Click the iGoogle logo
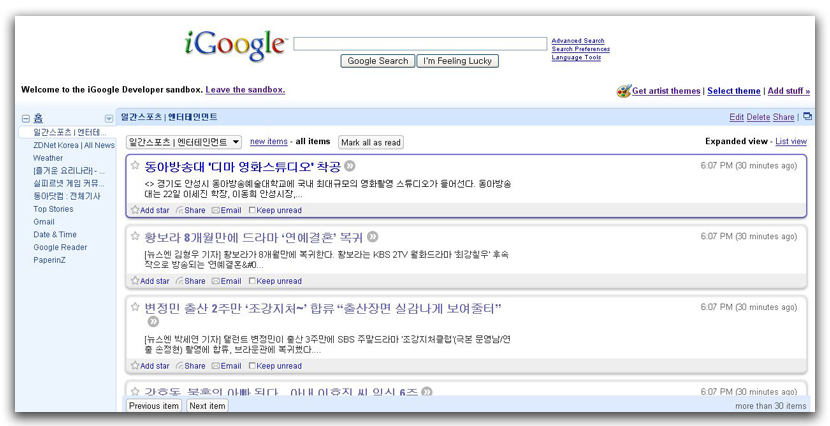Screen dimensions: 830x426 click(x=234, y=46)
